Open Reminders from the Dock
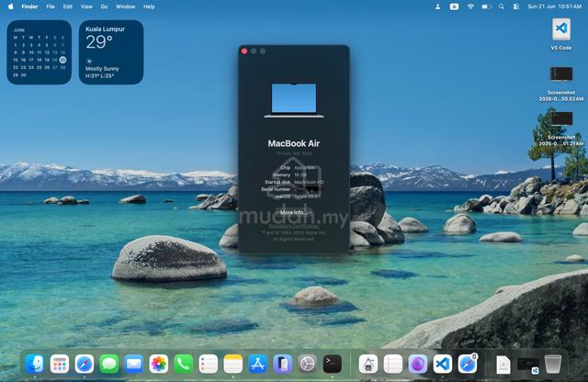This screenshot has height=382, width=588. (209, 364)
